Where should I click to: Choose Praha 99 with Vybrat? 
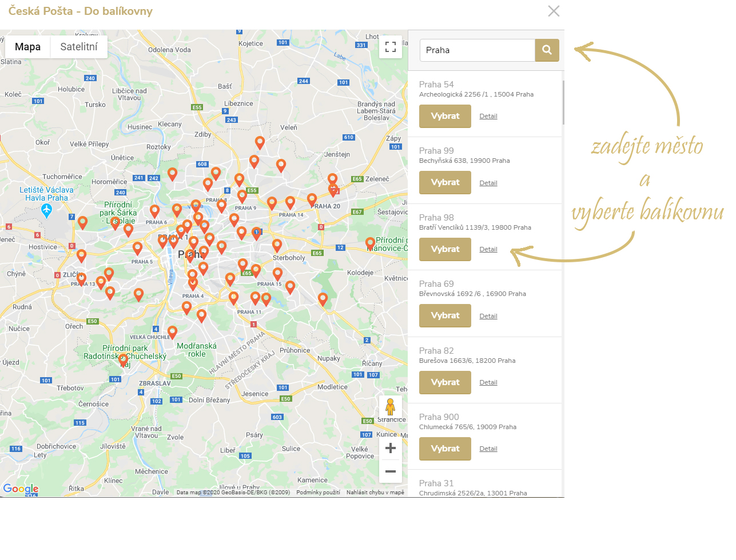445,182
